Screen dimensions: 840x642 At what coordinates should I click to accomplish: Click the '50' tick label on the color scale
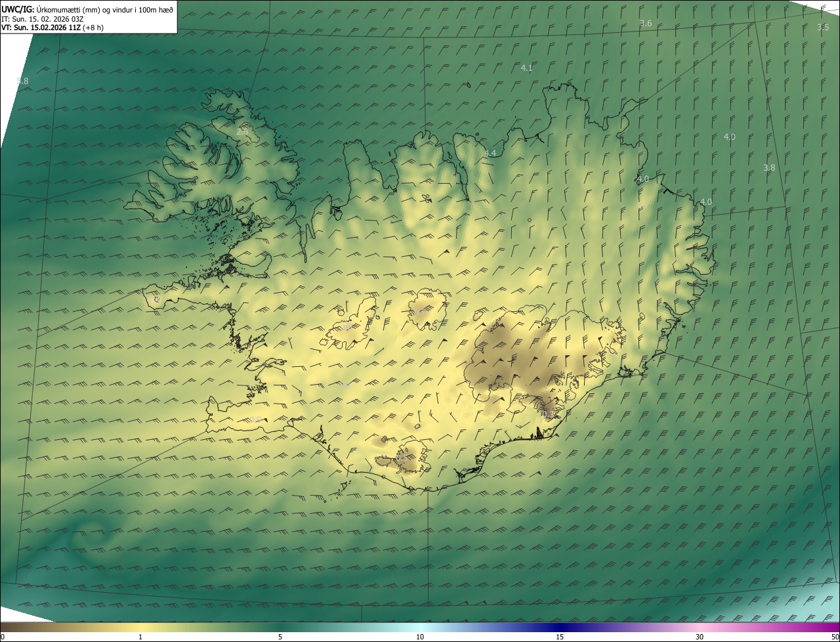click(x=835, y=637)
